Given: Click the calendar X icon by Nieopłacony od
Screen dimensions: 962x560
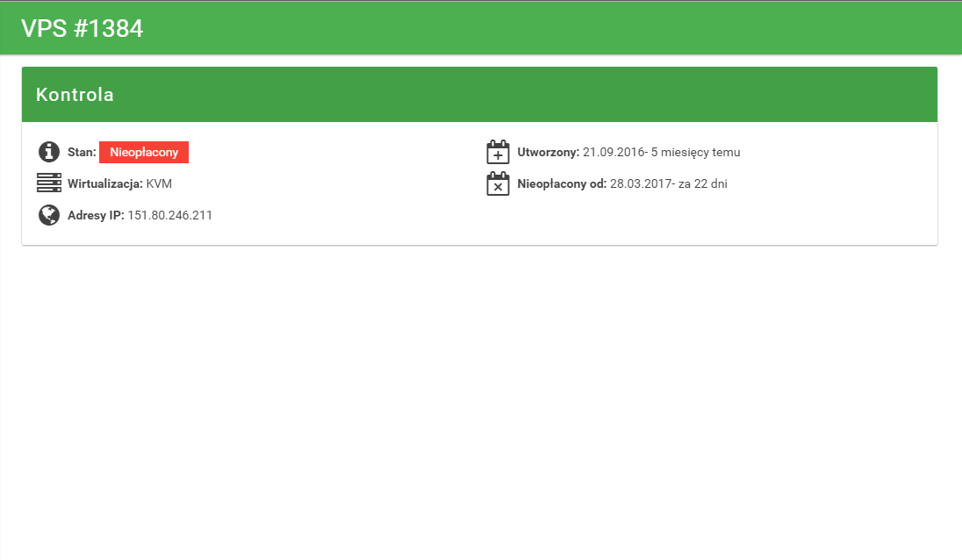Looking at the screenshot, I should pyautogui.click(x=498, y=183).
